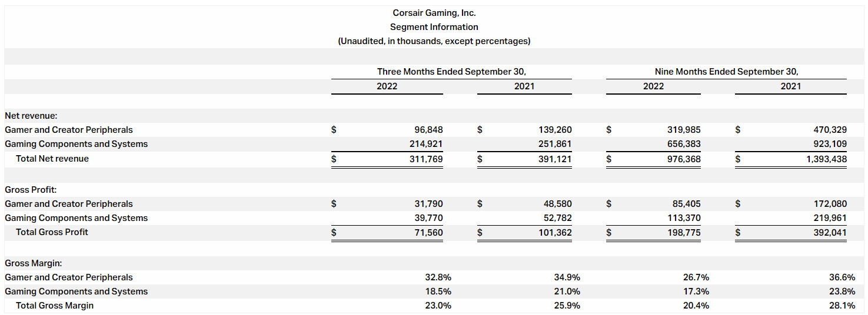This screenshot has height=315, width=868.
Task: Click the unaudited in thousands subtitle
Action: [434, 41]
